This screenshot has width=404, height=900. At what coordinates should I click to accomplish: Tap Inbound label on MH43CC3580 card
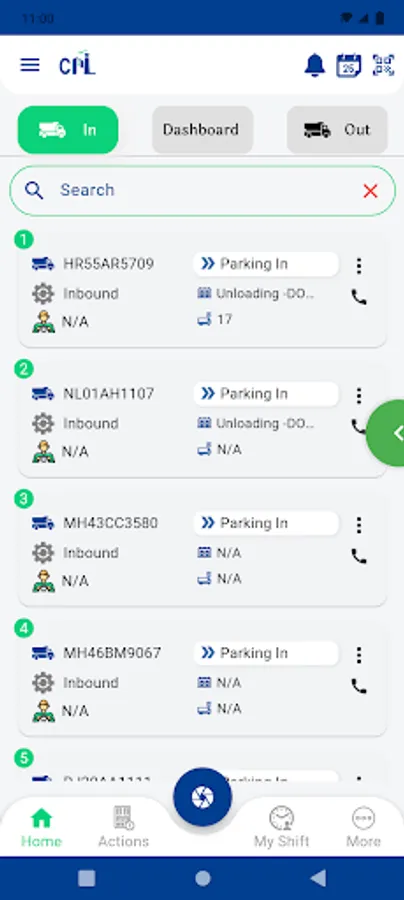pos(91,553)
